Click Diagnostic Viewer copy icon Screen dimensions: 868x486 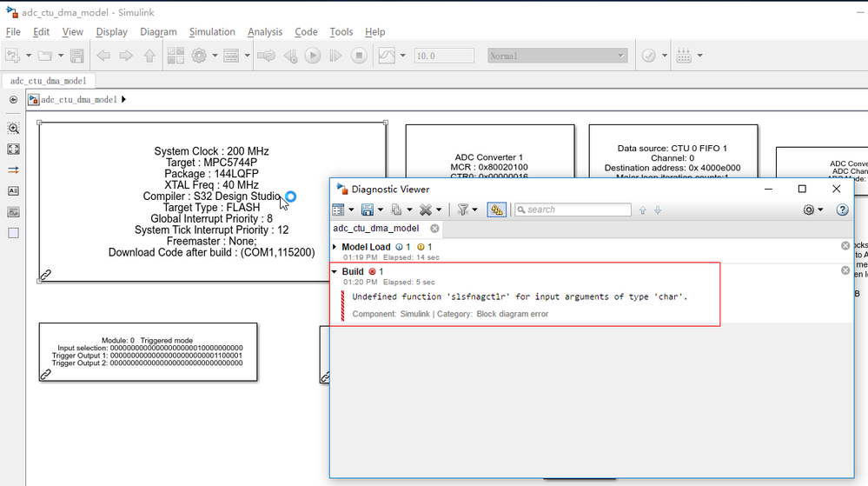396,210
